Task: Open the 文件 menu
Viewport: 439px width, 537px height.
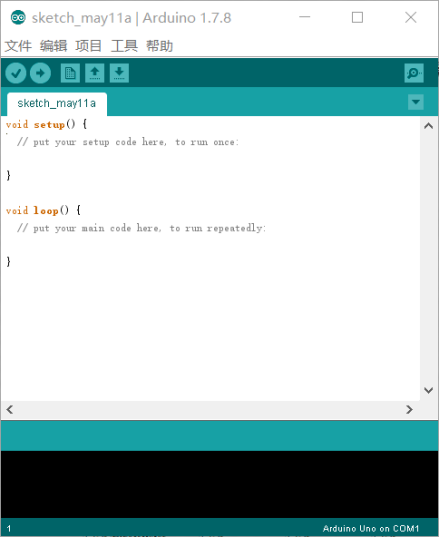Action: click(x=18, y=46)
